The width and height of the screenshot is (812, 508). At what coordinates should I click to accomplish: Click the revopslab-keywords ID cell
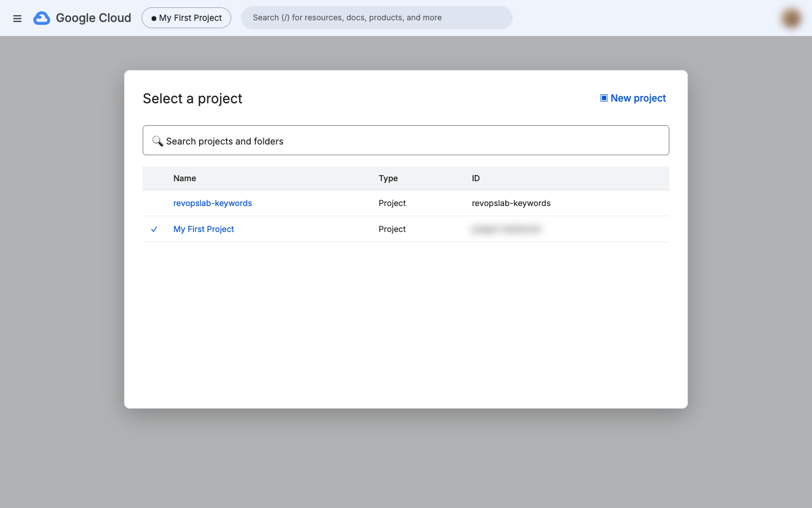coord(511,203)
